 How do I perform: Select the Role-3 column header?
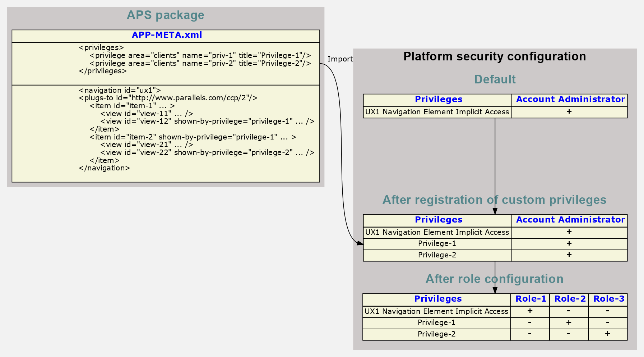click(608, 299)
